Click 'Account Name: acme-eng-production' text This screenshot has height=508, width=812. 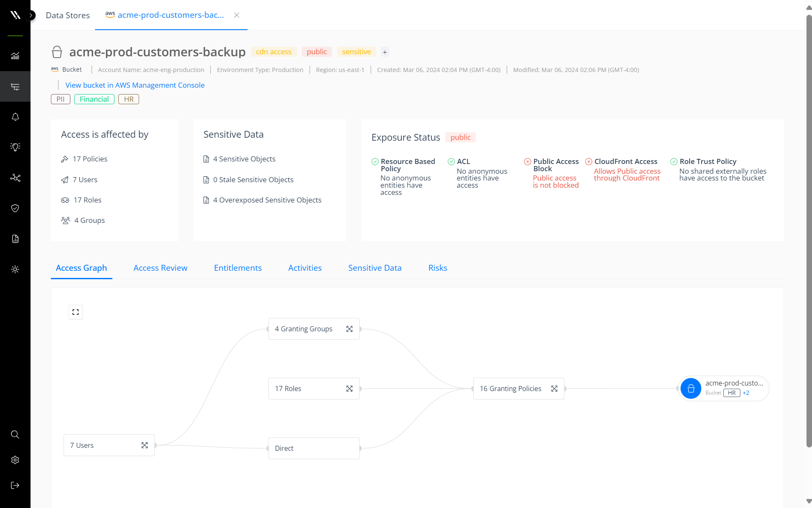tap(151, 70)
